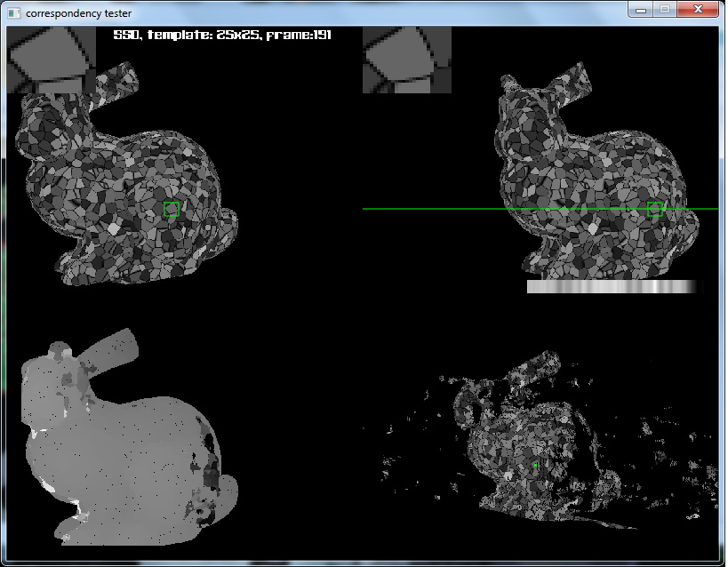This screenshot has height=567, width=728.
Task: Close the correspondency tester window
Action: 698,9
